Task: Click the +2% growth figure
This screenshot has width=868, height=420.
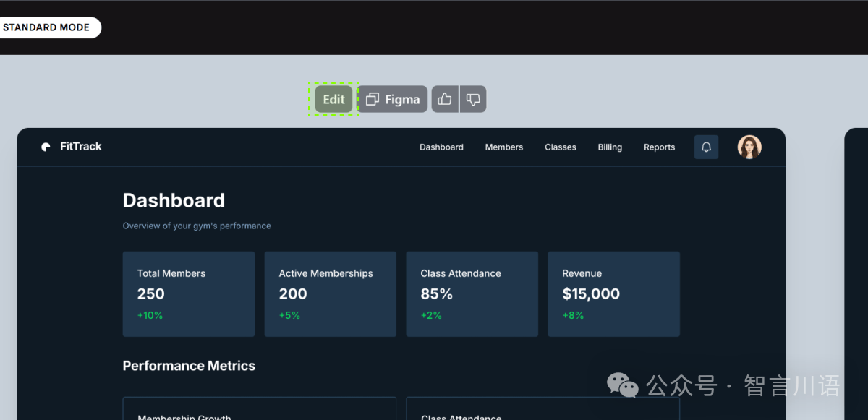Action: pos(431,315)
